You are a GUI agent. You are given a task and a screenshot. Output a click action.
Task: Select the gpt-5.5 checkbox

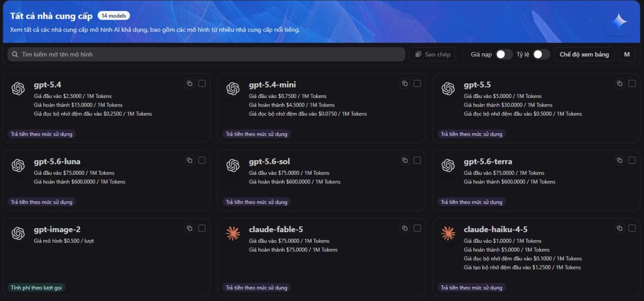(632, 83)
